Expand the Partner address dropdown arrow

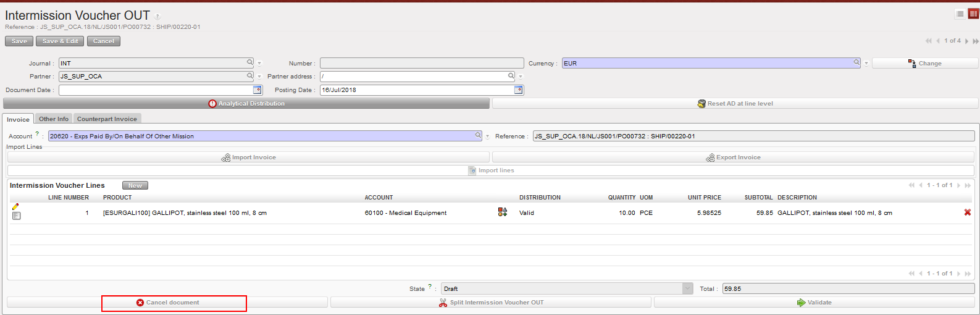pyautogui.click(x=521, y=77)
